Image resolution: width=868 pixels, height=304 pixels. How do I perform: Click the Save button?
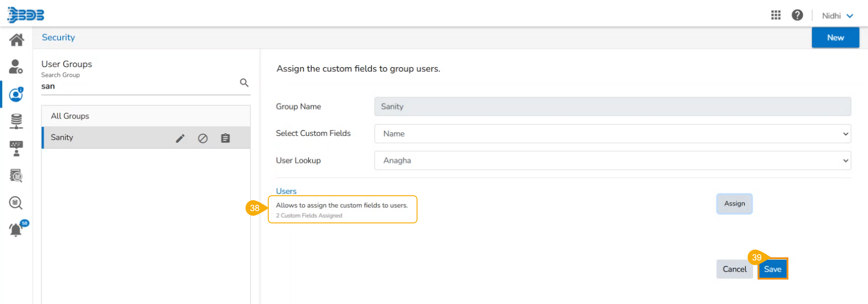point(773,269)
